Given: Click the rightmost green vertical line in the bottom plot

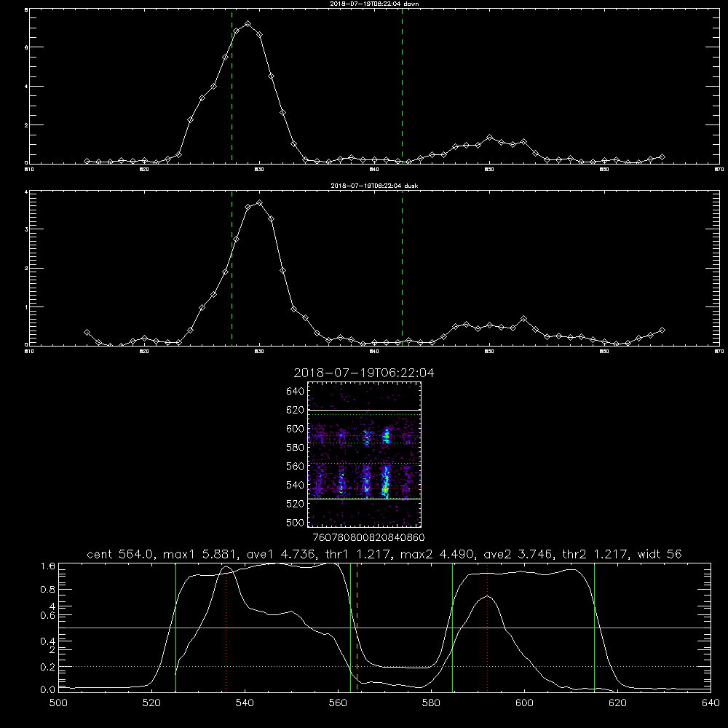Looking at the screenshot, I should pos(594,627).
